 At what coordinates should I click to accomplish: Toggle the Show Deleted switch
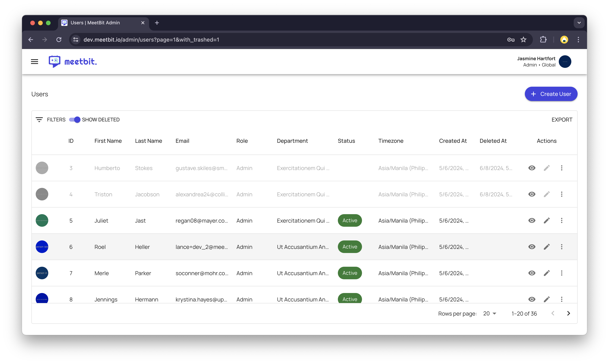(x=75, y=120)
